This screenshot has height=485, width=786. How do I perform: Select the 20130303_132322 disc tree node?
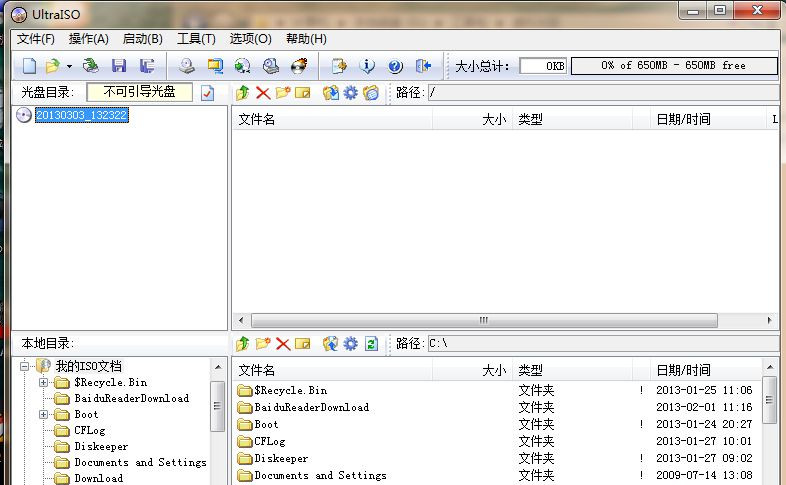pos(82,115)
